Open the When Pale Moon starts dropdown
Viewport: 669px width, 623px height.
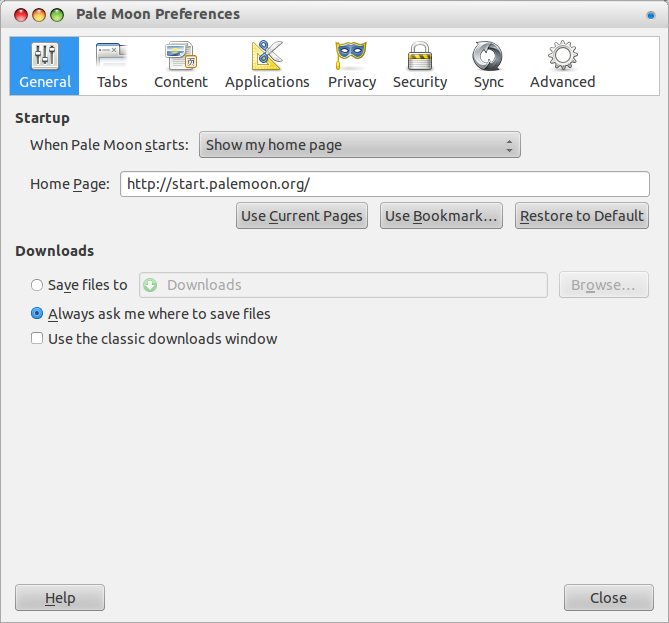pos(360,145)
